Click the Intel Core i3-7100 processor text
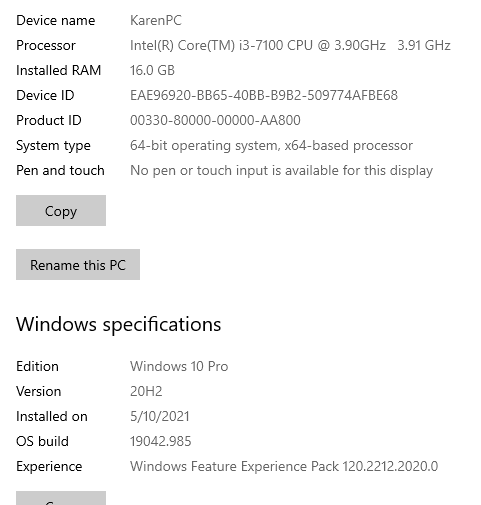This screenshot has height=505, width=481. [290, 45]
